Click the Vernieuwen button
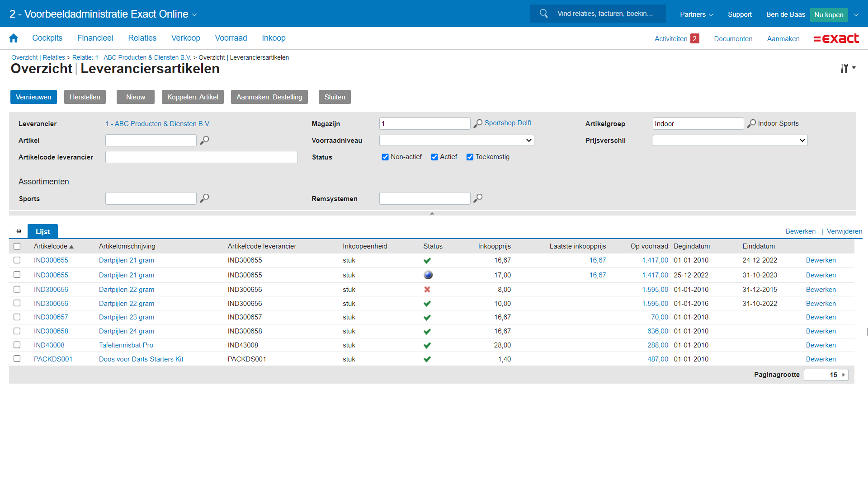The width and height of the screenshot is (868, 488). tap(33, 97)
